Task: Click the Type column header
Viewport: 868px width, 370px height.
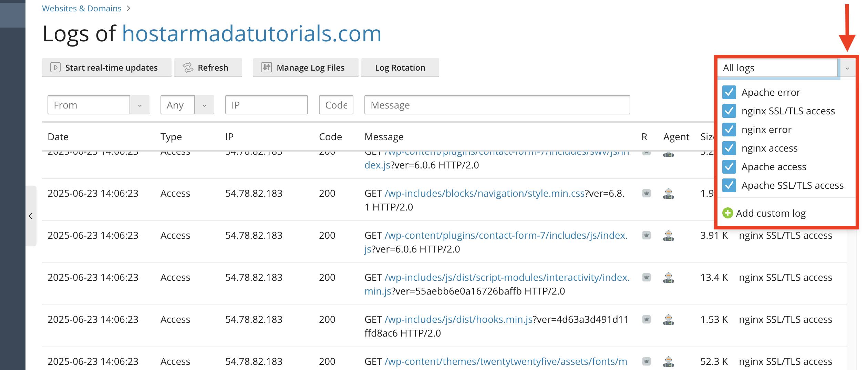Action: (171, 137)
